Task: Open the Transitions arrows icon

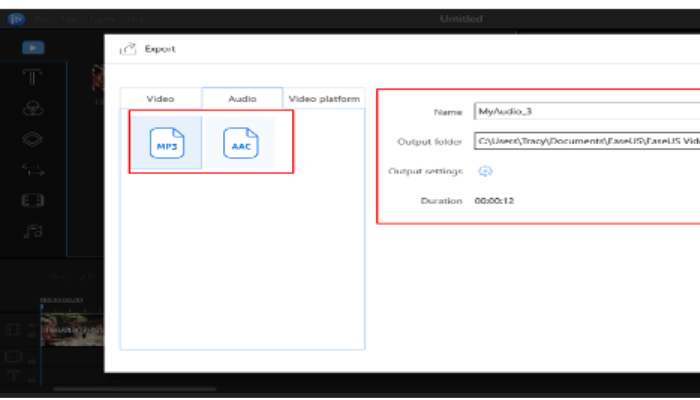Action: point(33,170)
